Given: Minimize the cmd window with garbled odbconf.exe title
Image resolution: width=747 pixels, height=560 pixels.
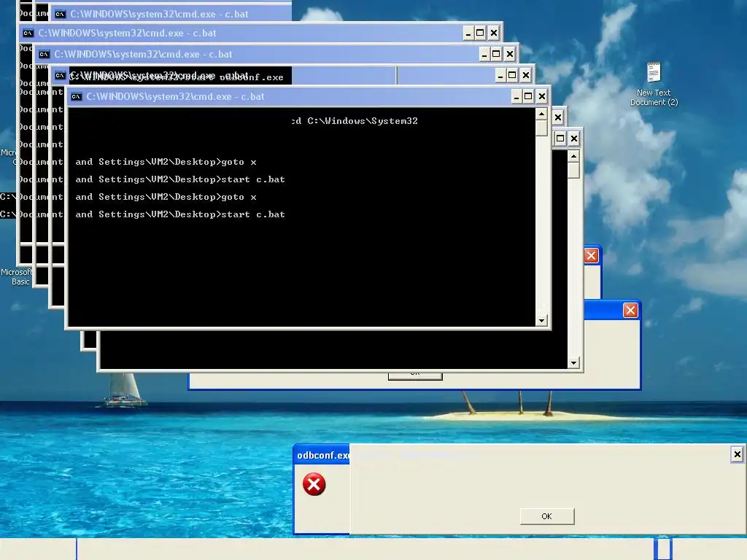Looking at the screenshot, I should pyautogui.click(x=500, y=75).
